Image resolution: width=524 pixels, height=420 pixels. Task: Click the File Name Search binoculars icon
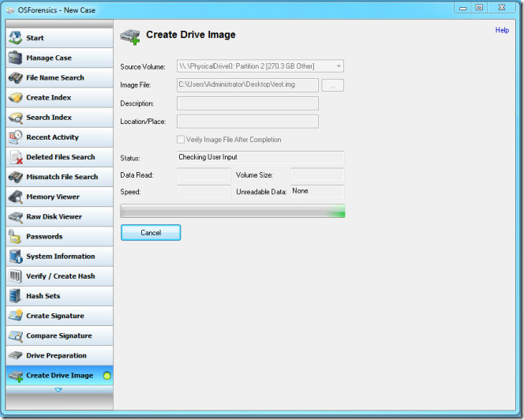(x=15, y=77)
